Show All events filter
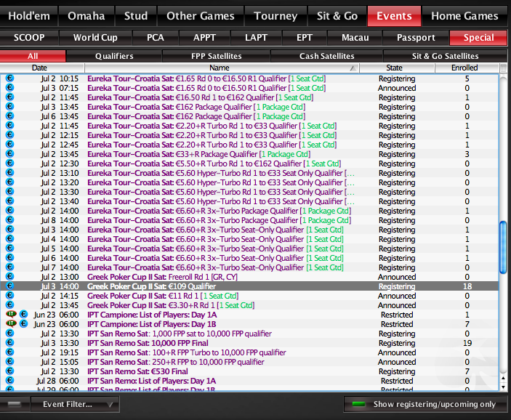The width and height of the screenshot is (511, 420). (x=33, y=56)
